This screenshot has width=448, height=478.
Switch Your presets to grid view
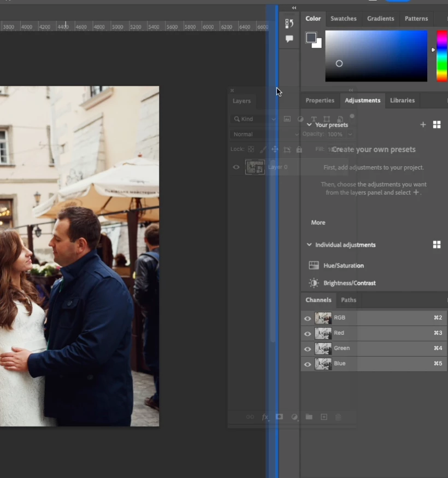(x=437, y=124)
